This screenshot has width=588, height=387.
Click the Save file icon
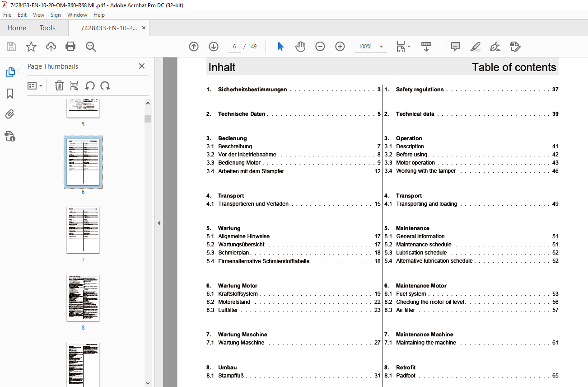click(11, 47)
